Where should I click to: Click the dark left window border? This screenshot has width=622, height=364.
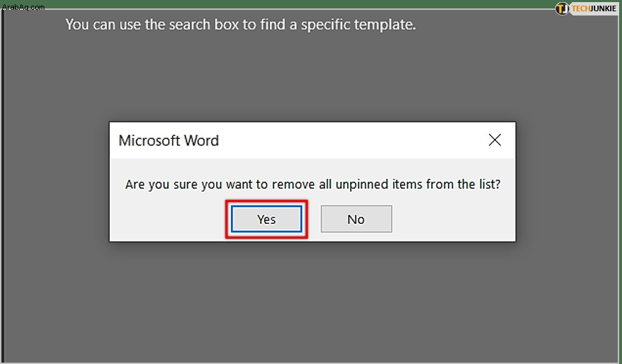pyautogui.click(x=2, y=187)
